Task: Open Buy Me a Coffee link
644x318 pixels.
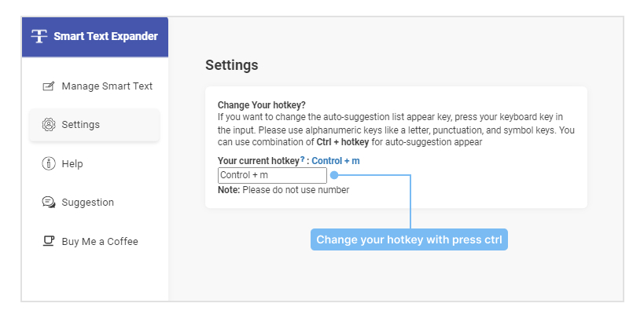Action: click(94, 241)
